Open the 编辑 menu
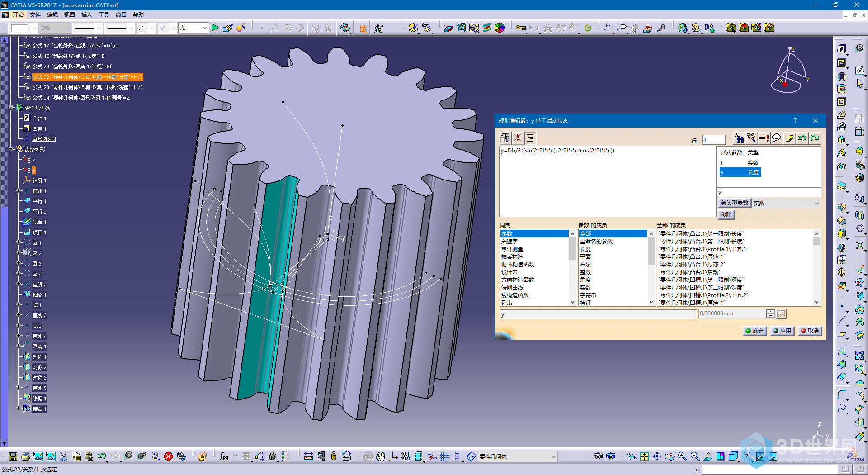This screenshot has width=868, height=475. pos(52,14)
